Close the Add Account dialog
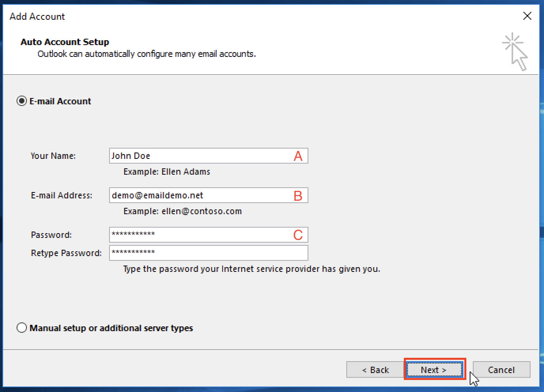 [527, 16]
